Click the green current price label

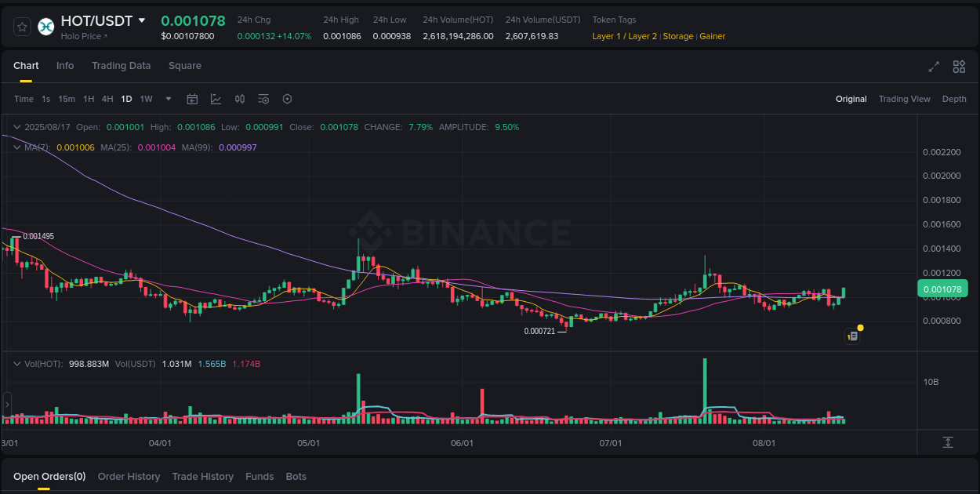point(942,289)
